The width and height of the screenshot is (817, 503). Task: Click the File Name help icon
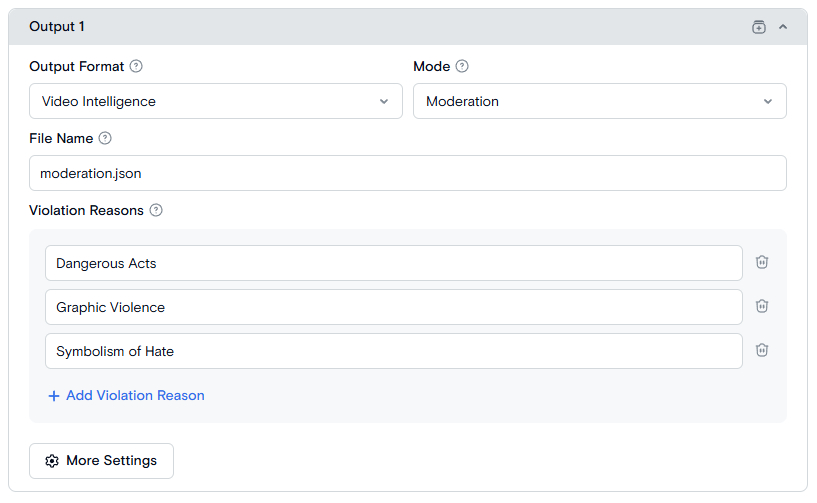(x=105, y=138)
